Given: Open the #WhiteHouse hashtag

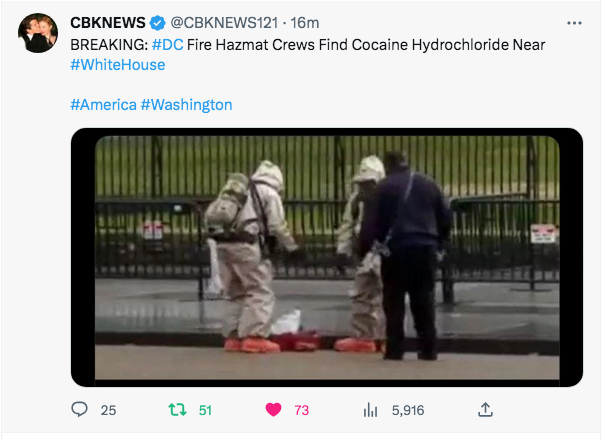Looking at the screenshot, I should (118, 65).
